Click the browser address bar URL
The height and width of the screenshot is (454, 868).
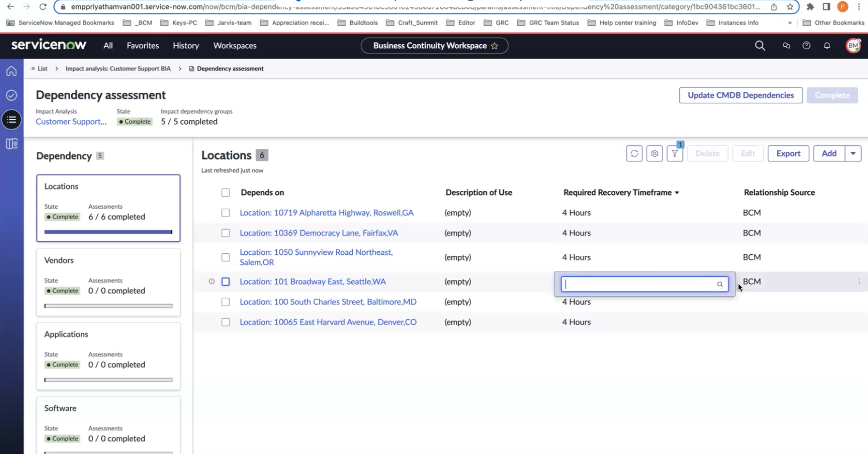coord(415,7)
